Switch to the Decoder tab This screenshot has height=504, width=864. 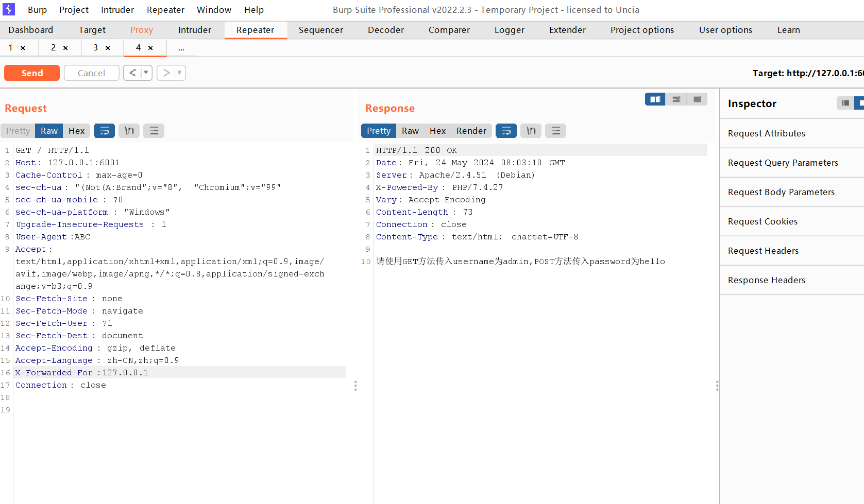[386, 30]
